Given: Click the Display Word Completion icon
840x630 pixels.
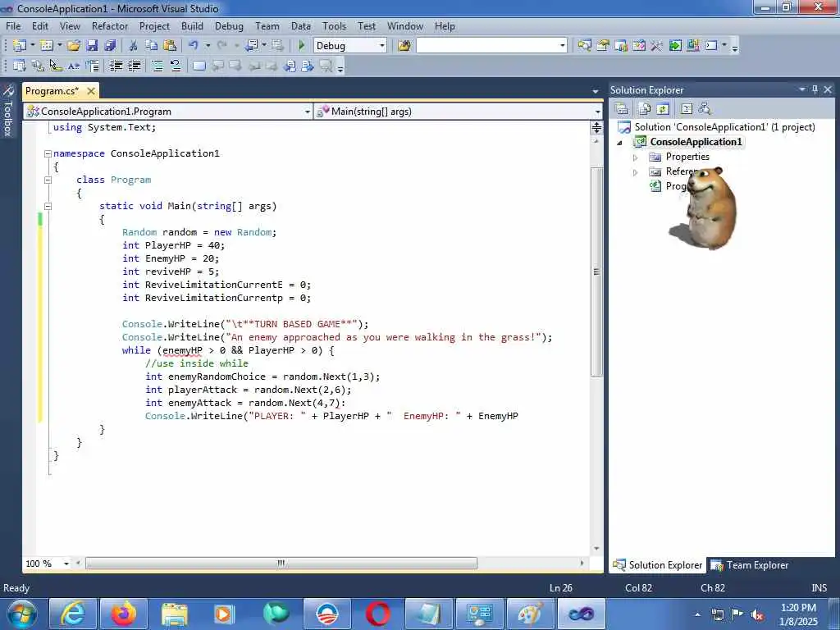Looking at the screenshot, I should coord(74,66).
